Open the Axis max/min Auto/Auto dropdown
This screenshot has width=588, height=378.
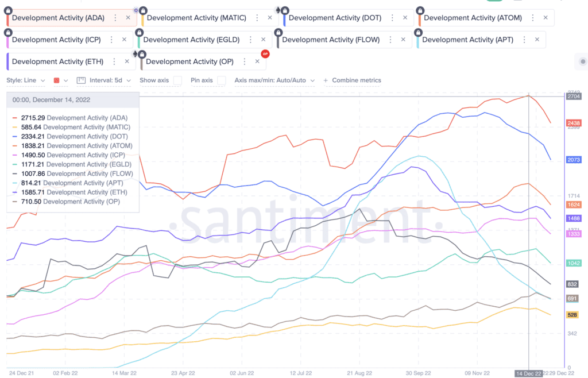pos(270,80)
